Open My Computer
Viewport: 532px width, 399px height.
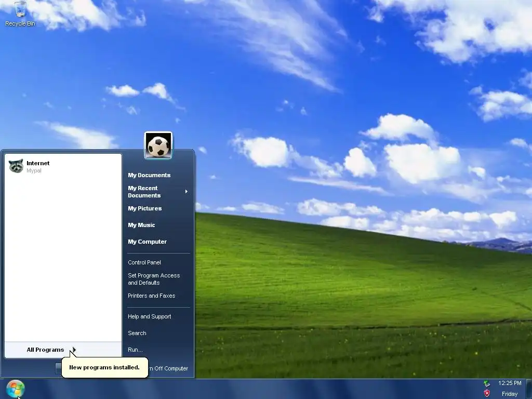point(147,242)
